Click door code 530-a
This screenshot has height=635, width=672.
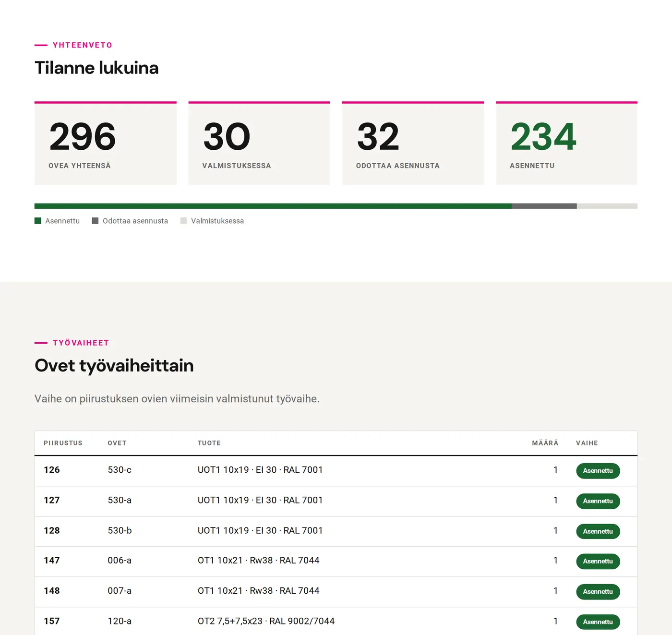(120, 500)
